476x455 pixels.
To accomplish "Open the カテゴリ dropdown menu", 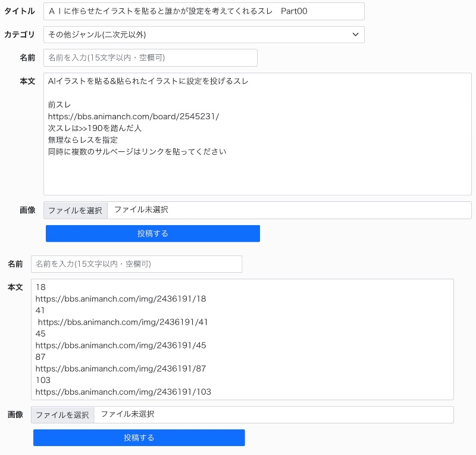I will [203, 35].
